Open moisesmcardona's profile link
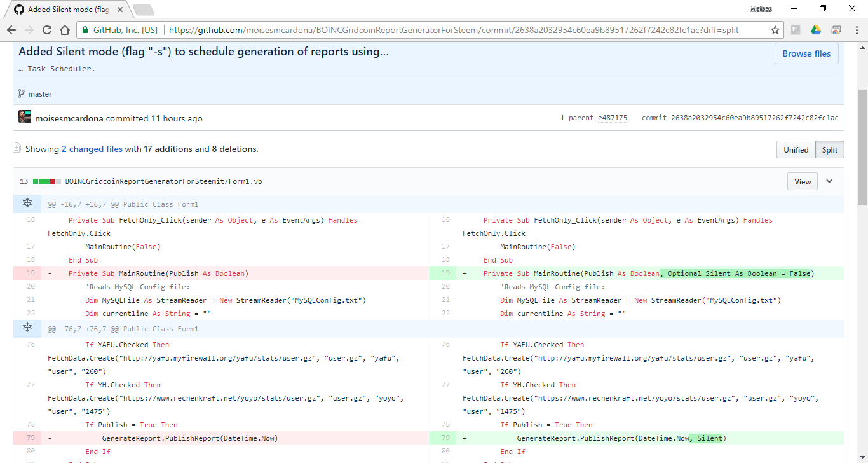Viewport: 868px width, 463px height. tap(69, 118)
